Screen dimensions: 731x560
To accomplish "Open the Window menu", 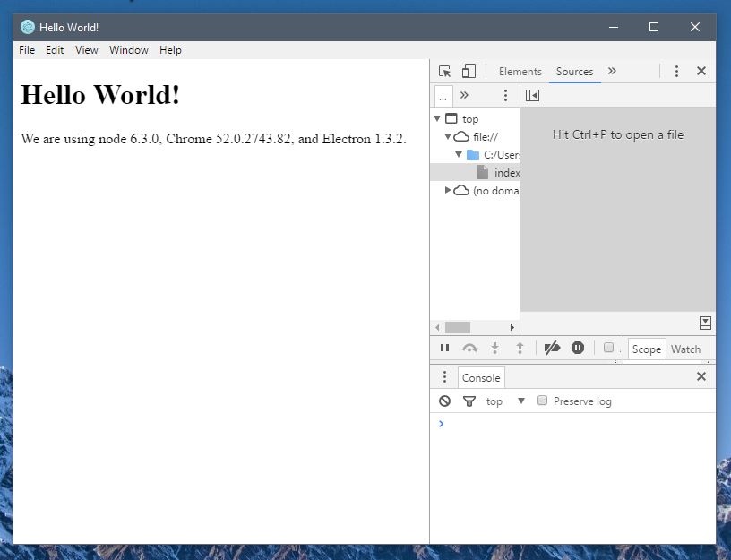I will tap(129, 50).
